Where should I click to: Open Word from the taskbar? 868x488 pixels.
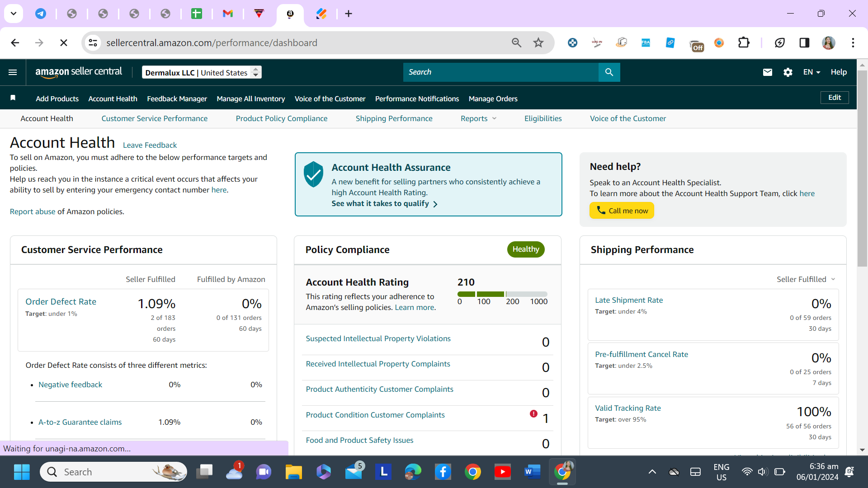(532, 472)
